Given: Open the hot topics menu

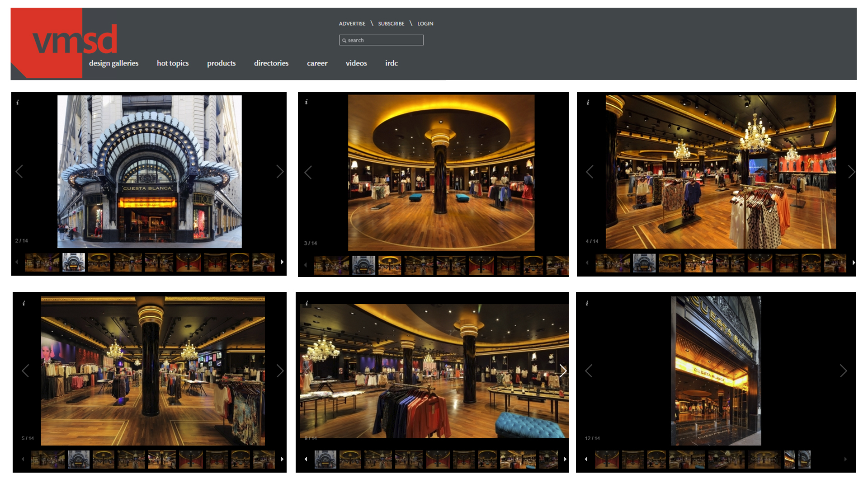Looking at the screenshot, I should (x=173, y=63).
